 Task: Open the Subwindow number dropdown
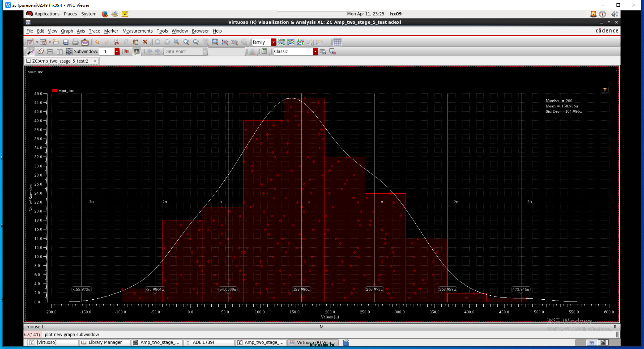(117, 51)
